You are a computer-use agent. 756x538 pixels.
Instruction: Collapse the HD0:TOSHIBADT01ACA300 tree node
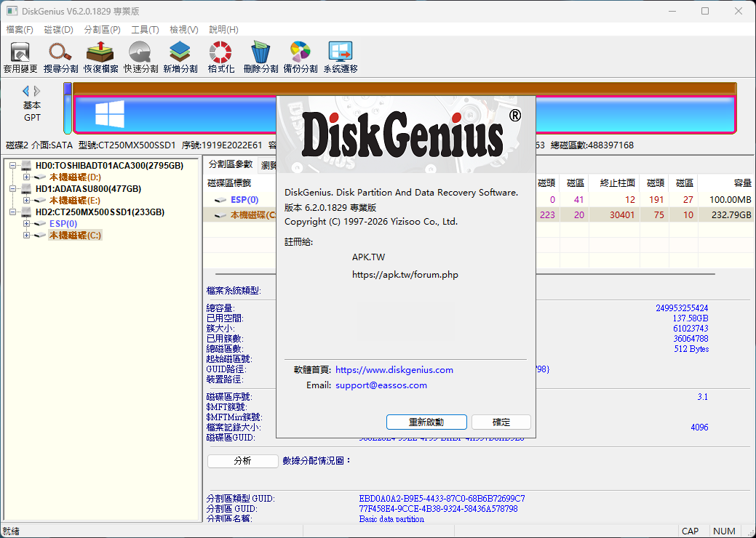[13, 166]
